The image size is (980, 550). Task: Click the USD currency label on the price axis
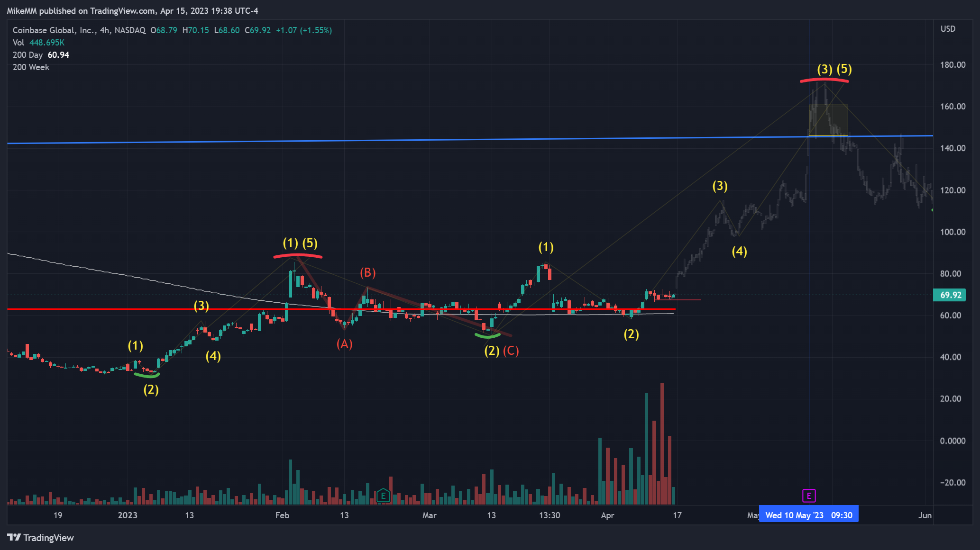948,29
